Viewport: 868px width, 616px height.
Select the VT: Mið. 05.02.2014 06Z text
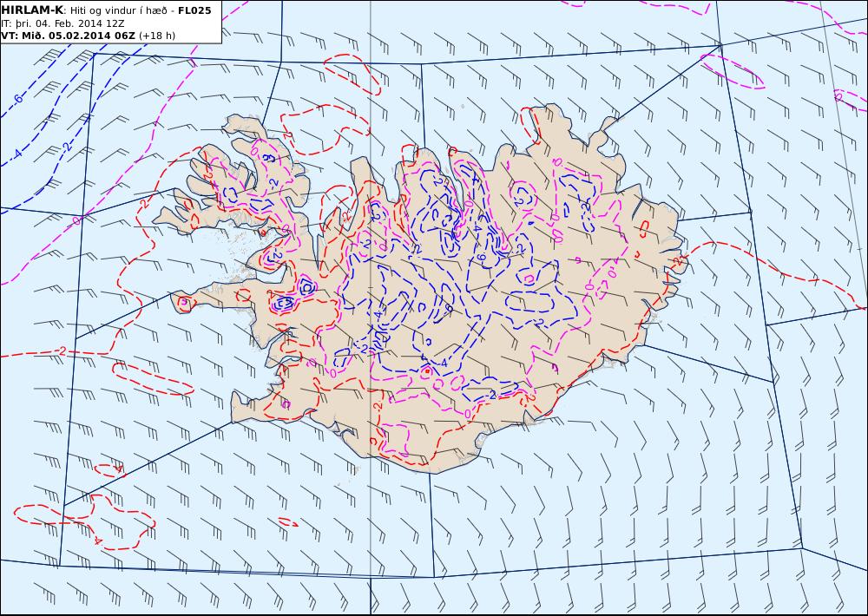pyautogui.click(x=68, y=36)
